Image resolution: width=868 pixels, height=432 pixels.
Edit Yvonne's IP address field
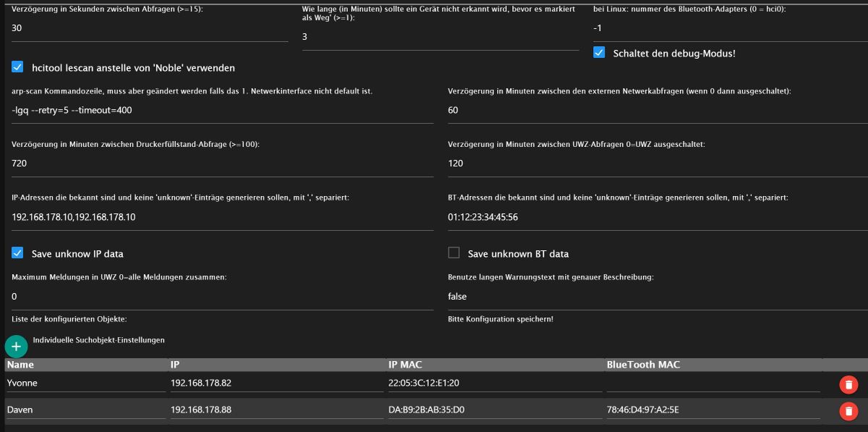276,383
